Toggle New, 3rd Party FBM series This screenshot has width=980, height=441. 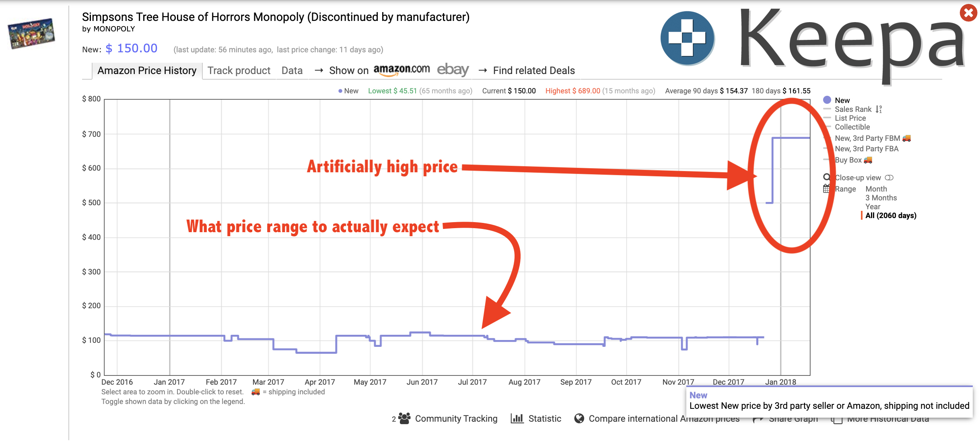[867, 138]
